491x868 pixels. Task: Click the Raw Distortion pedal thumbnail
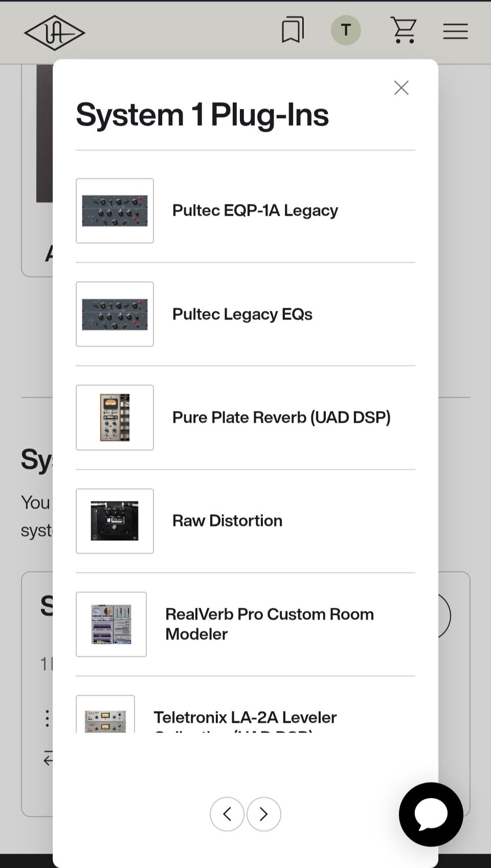click(x=115, y=521)
